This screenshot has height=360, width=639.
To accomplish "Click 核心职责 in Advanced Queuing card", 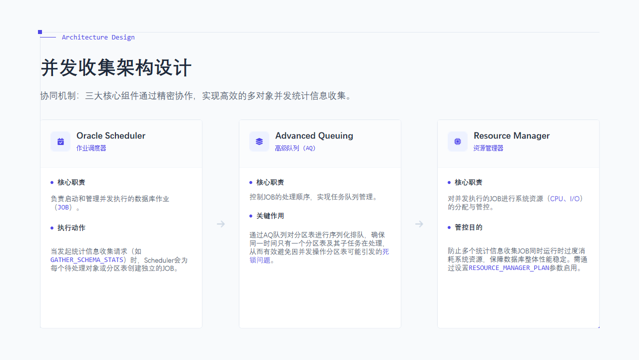I will 270,182.
